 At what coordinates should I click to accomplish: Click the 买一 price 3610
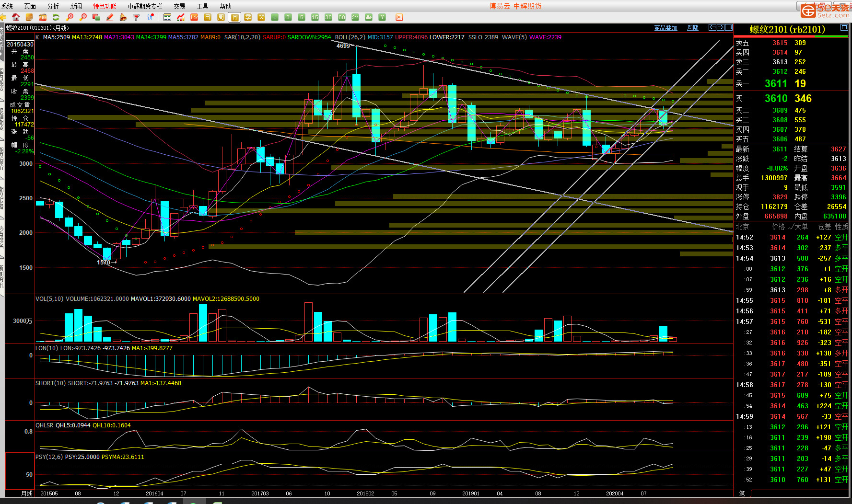776,98
